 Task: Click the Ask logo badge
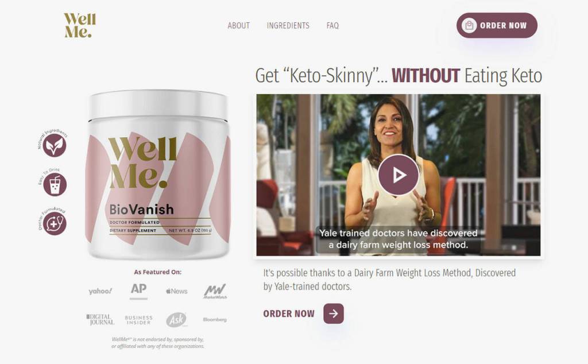point(176,320)
